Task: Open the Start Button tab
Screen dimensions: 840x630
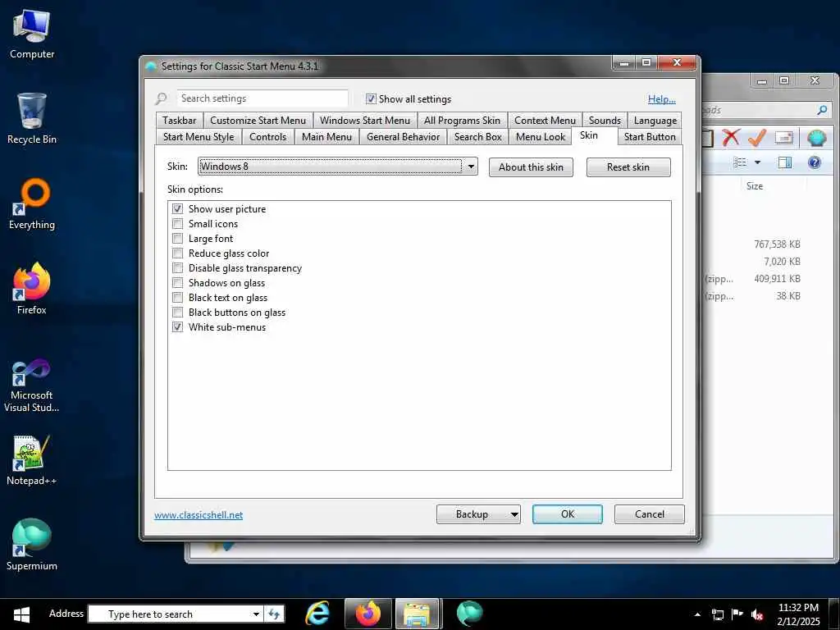Action: pyautogui.click(x=650, y=137)
